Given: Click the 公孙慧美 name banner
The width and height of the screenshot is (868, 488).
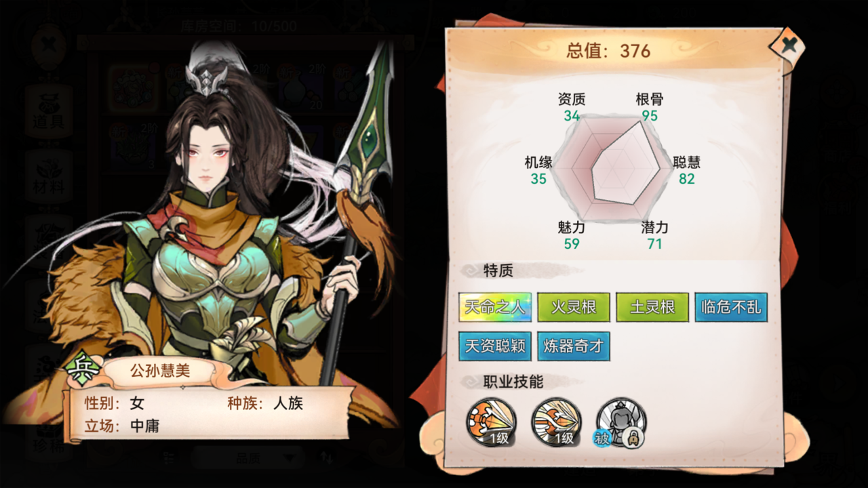Looking at the screenshot, I should click(x=161, y=371).
